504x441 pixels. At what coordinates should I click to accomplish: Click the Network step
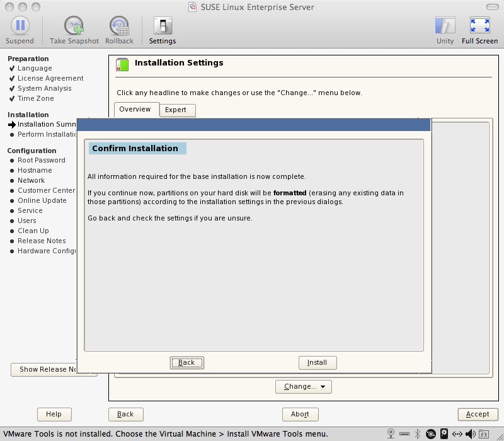click(31, 180)
